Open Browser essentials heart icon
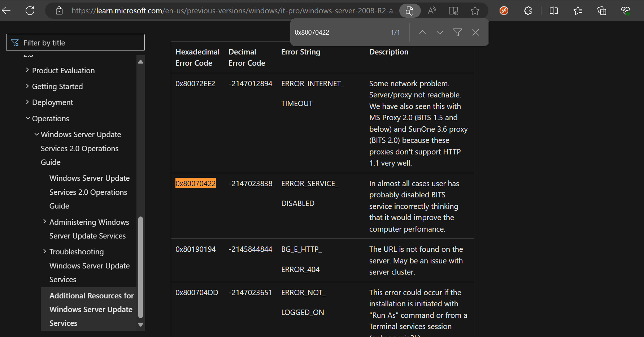The height and width of the screenshot is (337, 644). pyautogui.click(x=626, y=11)
